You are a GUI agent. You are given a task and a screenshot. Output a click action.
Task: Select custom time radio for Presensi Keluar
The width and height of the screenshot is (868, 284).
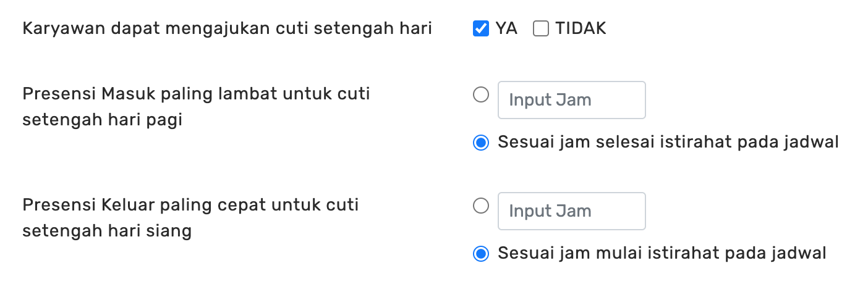tap(480, 206)
